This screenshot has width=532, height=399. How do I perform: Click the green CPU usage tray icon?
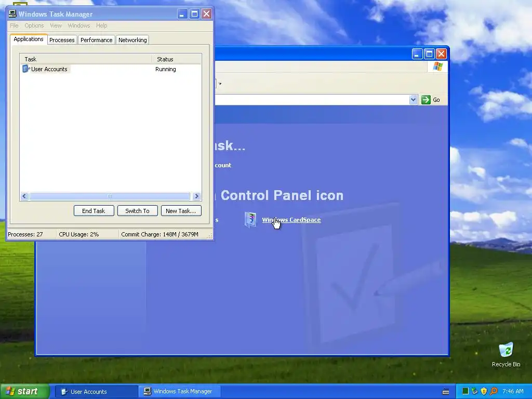tap(465, 391)
